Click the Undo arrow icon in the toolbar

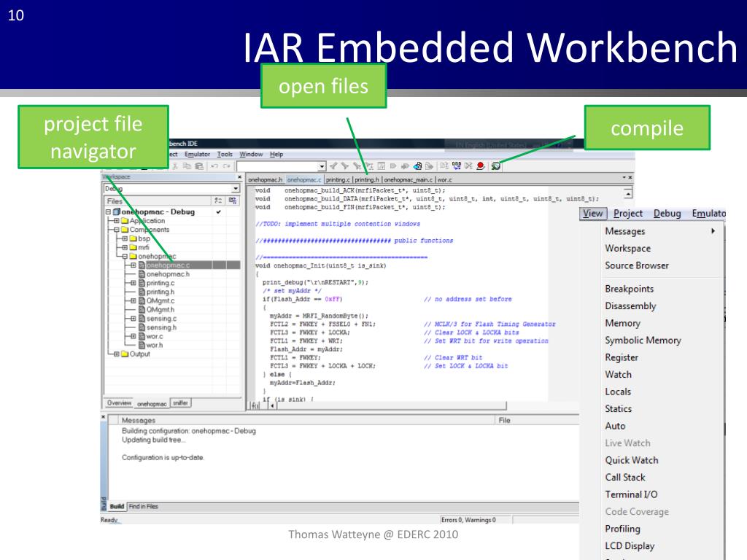214,166
